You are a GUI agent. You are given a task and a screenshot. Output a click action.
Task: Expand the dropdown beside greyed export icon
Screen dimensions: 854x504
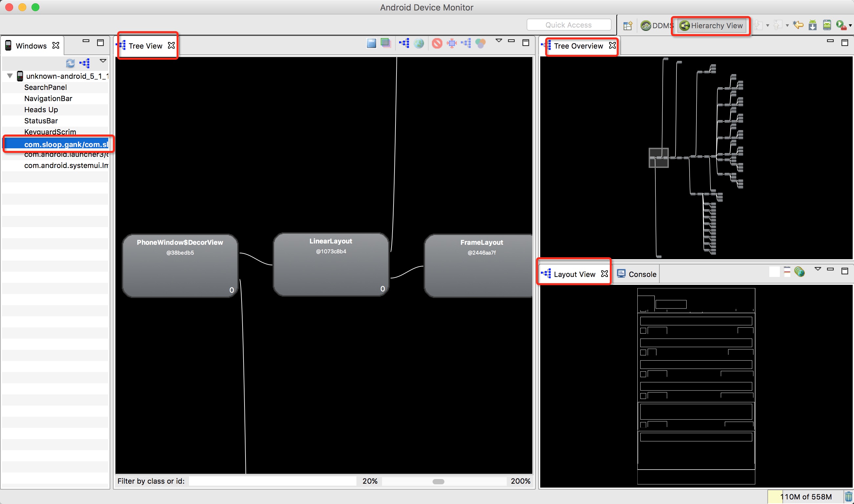787,26
